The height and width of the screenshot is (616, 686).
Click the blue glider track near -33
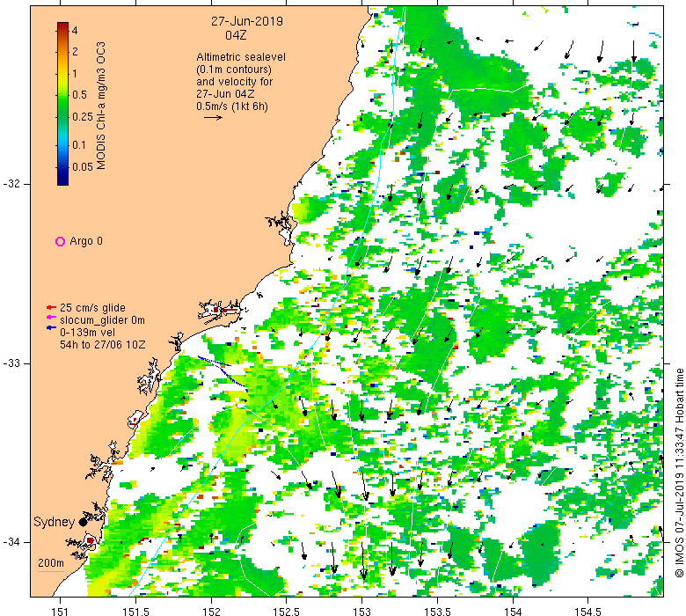221,370
